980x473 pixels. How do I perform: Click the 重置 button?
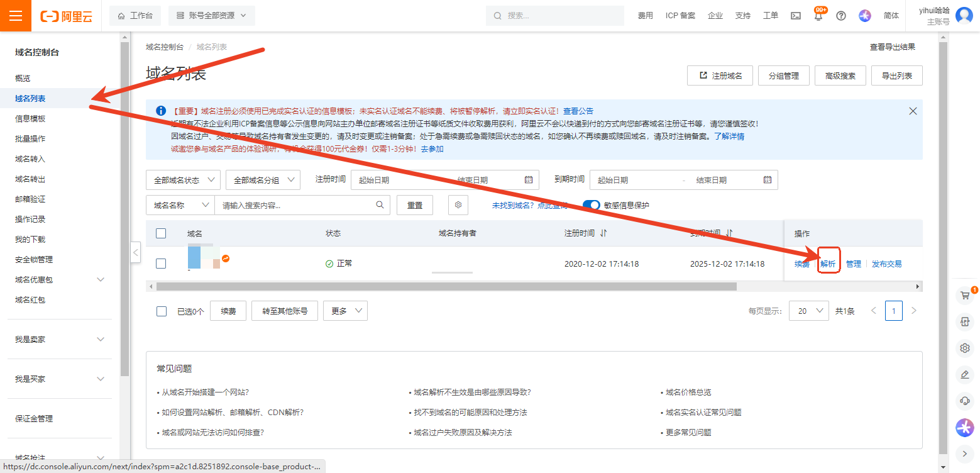(x=415, y=205)
